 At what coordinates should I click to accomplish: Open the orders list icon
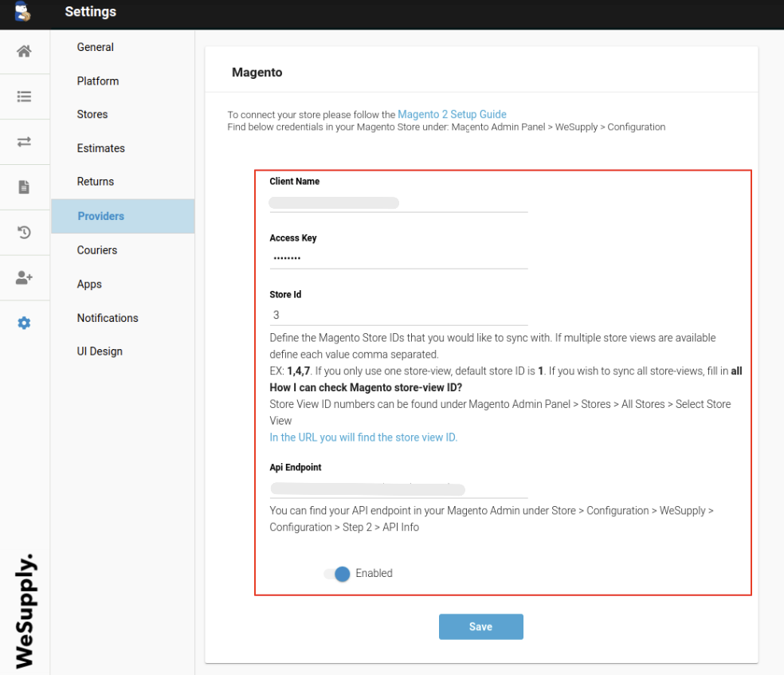pyautogui.click(x=24, y=96)
